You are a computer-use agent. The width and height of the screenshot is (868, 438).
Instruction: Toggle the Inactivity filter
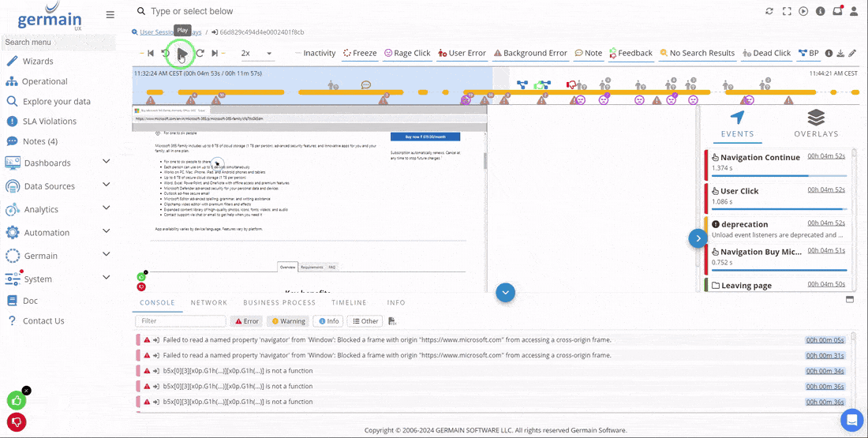[315, 53]
